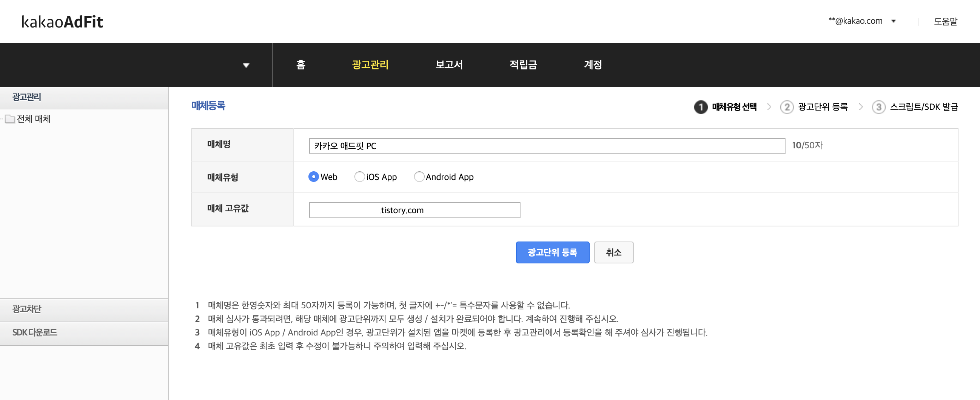Click the step 3 circle icon
This screenshot has height=400, width=980.
(878, 107)
